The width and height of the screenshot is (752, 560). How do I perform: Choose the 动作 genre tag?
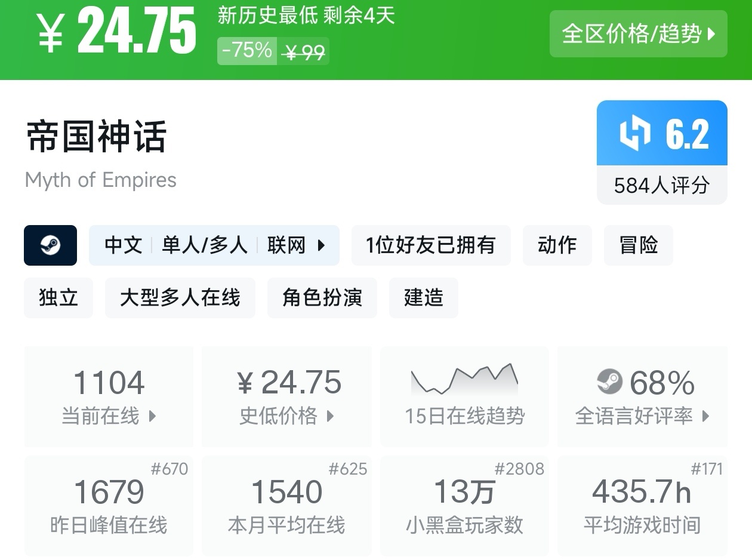pos(557,245)
